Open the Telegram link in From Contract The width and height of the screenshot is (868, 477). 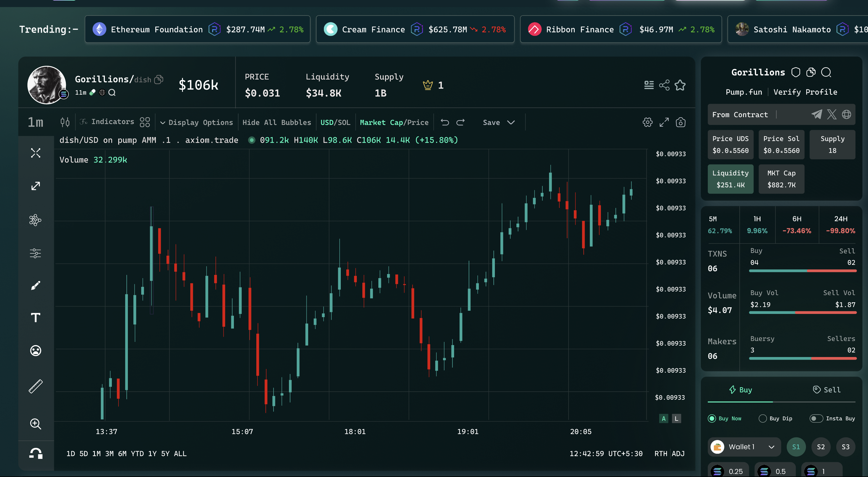tap(816, 114)
